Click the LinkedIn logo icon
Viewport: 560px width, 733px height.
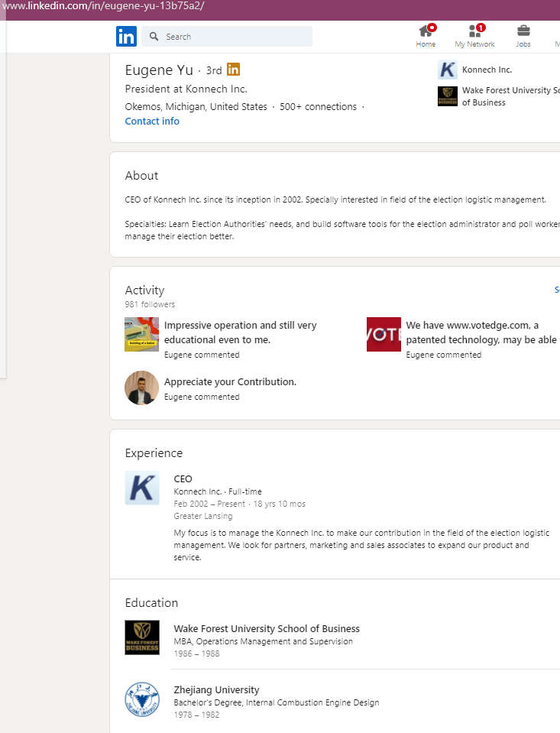(x=126, y=37)
